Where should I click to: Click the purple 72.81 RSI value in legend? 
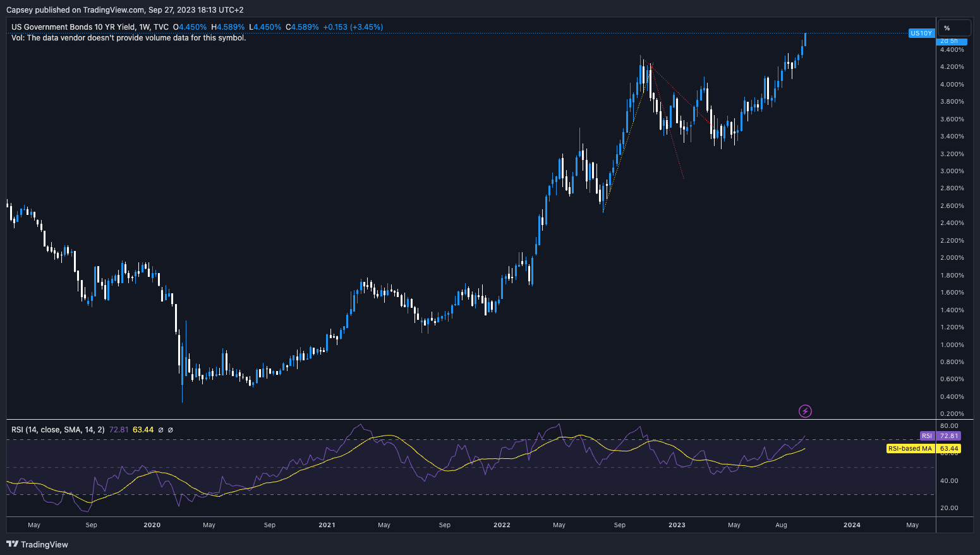(119, 430)
